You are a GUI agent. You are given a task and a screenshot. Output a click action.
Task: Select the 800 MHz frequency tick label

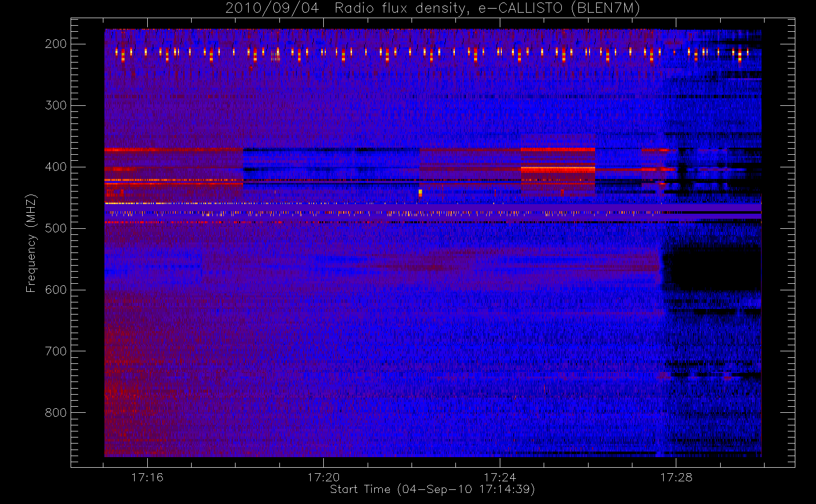56,413
